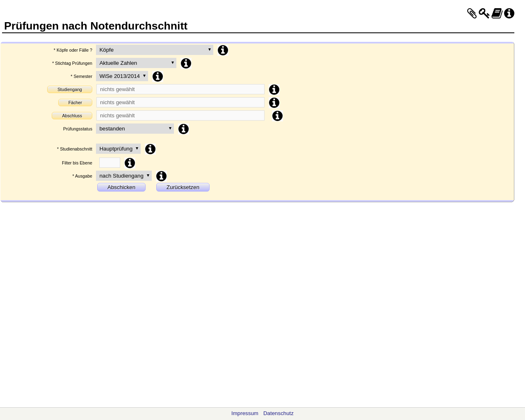The width and height of the screenshot is (525, 420).
Task: Show info for Stichtag Prüfungen
Action: pyautogui.click(x=186, y=63)
